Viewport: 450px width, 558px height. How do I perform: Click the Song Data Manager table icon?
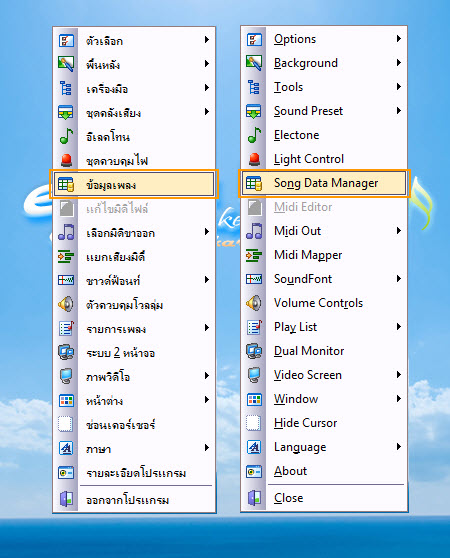[x=254, y=183]
